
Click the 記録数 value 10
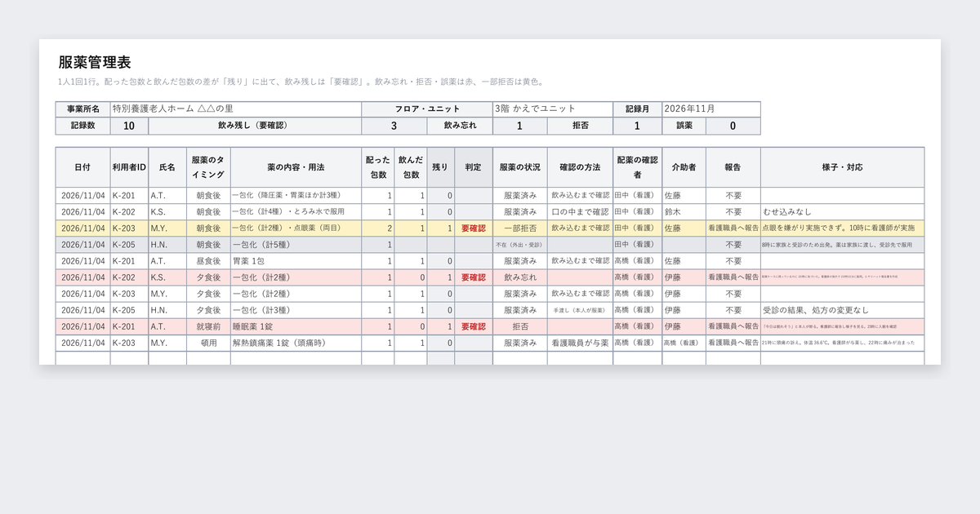[x=129, y=126]
